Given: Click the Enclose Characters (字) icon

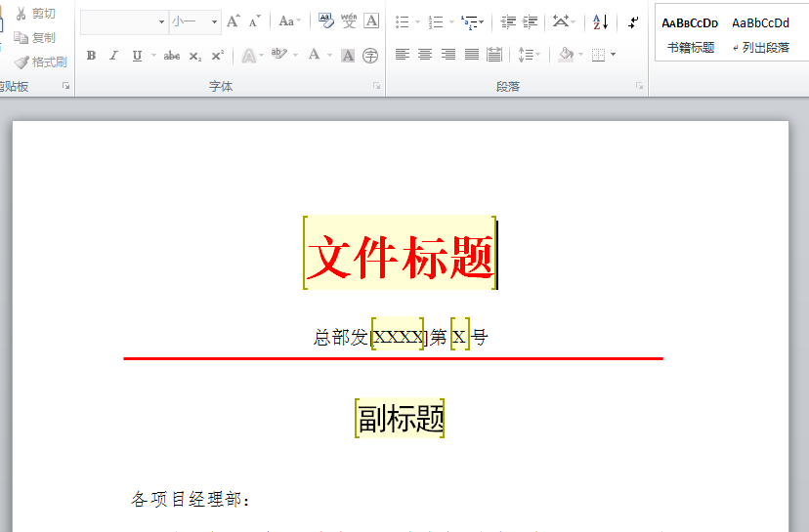Looking at the screenshot, I should pos(370,56).
